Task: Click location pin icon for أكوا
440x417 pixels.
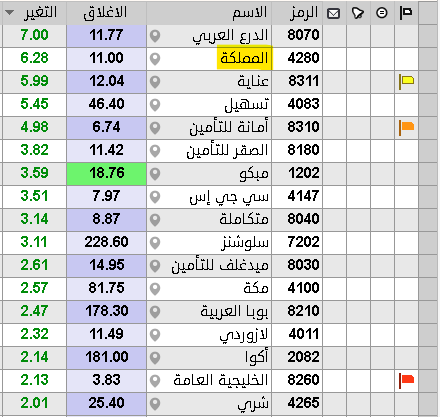Action: click(155, 358)
